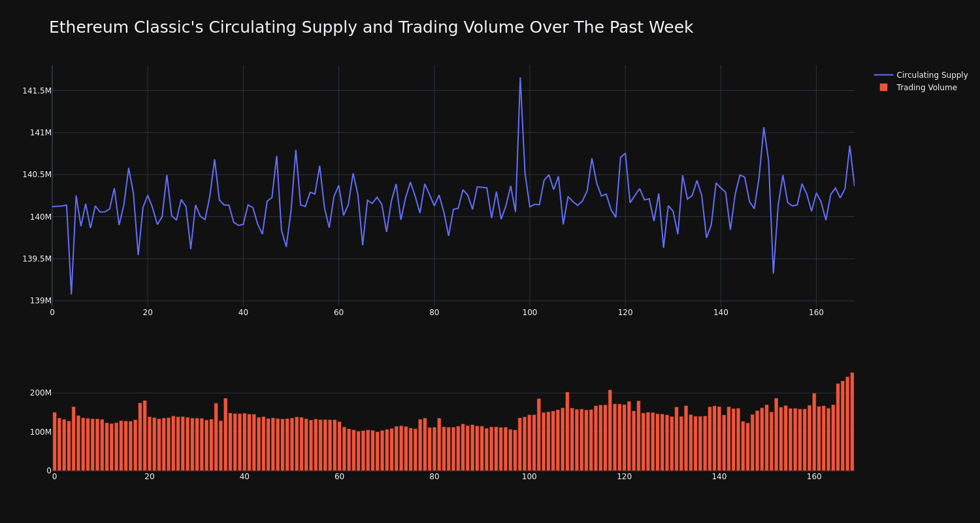Click x-axis label 160 under volume chart
980x523 pixels.
814,477
